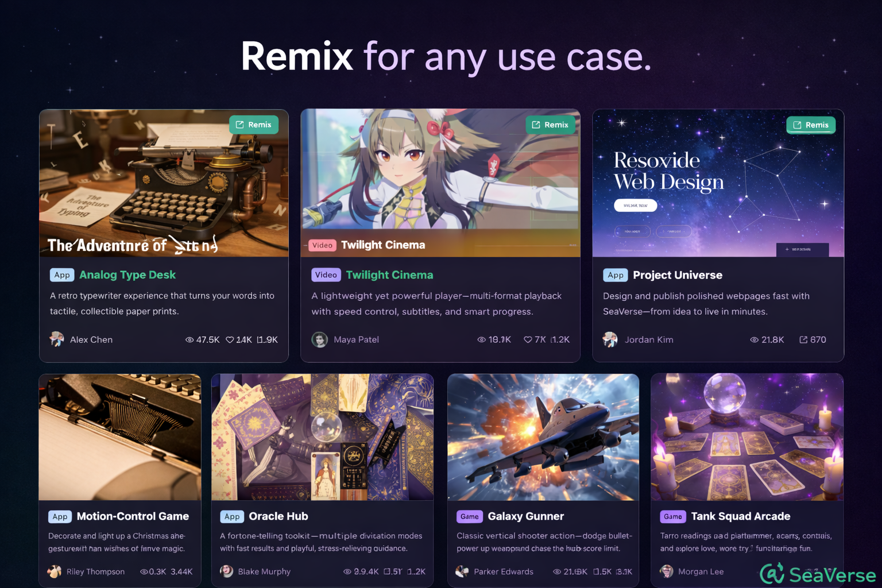Click the Game tag next to Galaxy Gunner
The image size is (882, 588).
coord(469,516)
